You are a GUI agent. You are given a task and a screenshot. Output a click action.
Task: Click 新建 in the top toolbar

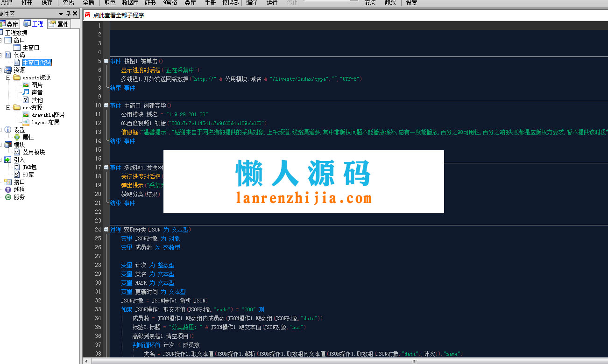pyautogui.click(x=7, y=3)
